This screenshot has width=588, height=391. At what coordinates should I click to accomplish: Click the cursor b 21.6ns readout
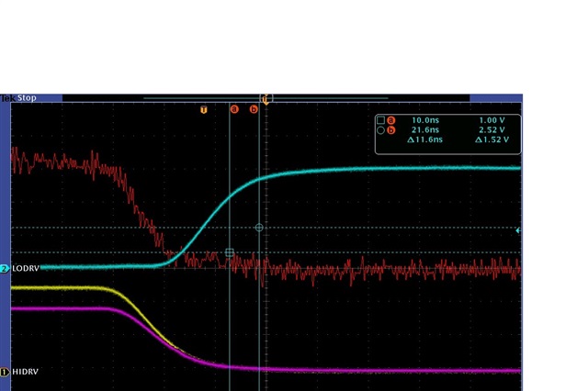[425, 130]
